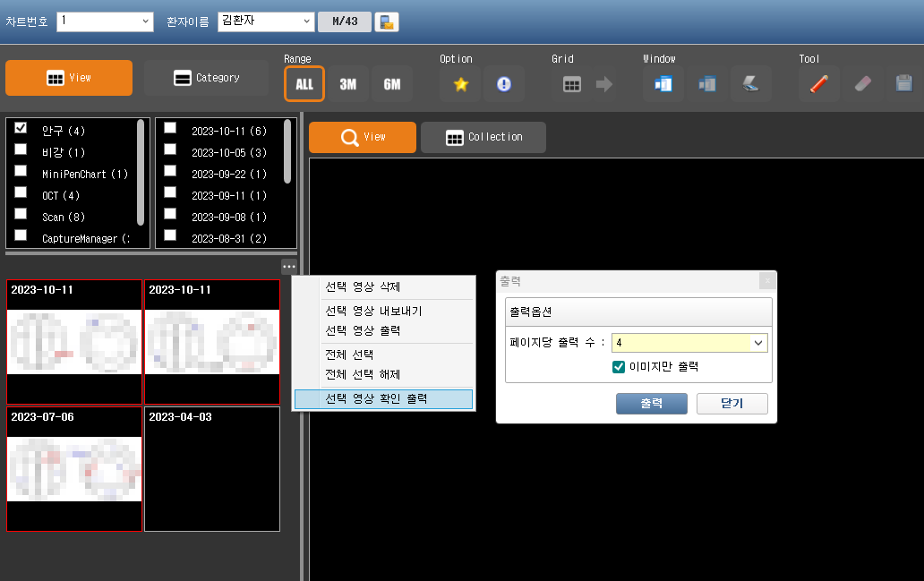Click the scanner icon under Window
924x581 pixels.
coord(750,84)
